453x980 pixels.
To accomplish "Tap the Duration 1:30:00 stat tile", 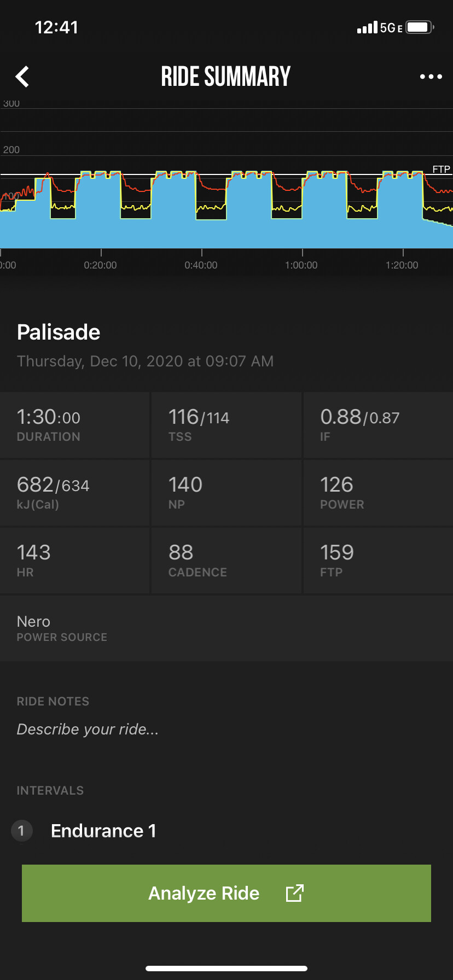I will [x=75, y=425].
